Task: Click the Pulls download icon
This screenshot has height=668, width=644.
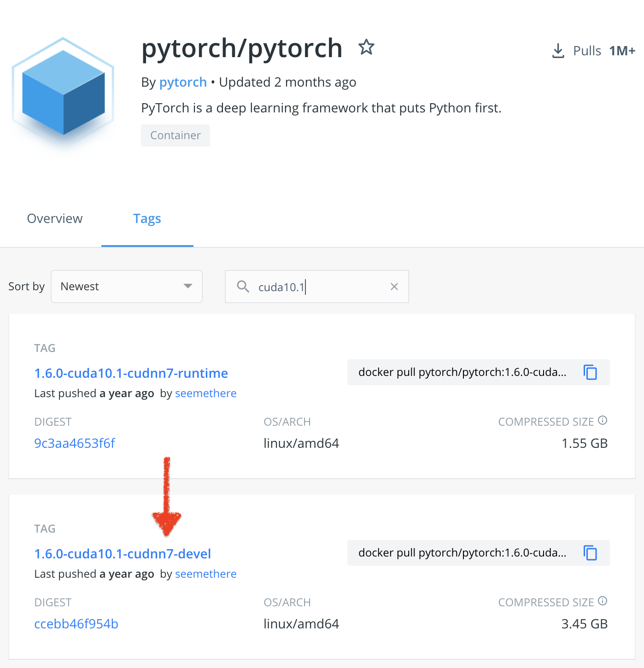Action: [558, 51]
